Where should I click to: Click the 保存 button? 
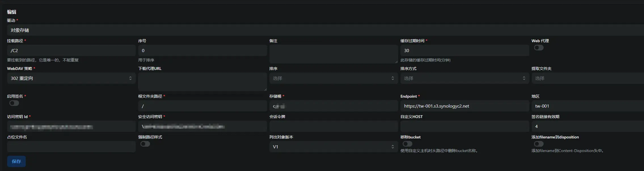coord(16,161)
